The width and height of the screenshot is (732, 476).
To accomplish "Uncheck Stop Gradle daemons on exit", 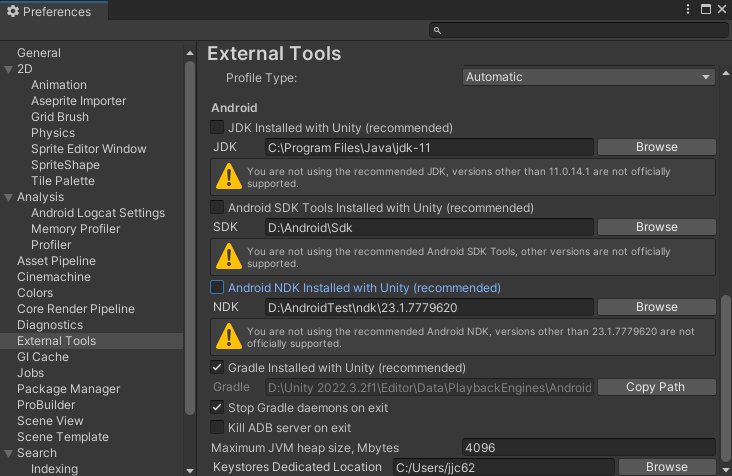I will point(217,407).
